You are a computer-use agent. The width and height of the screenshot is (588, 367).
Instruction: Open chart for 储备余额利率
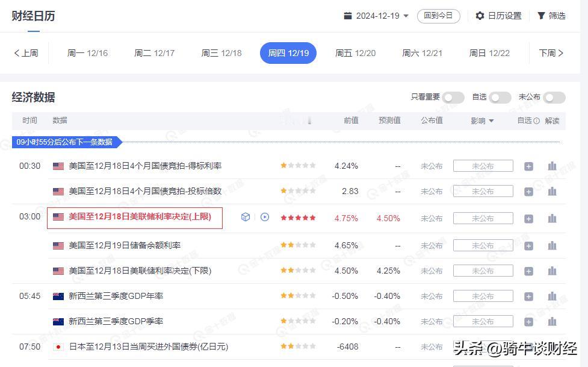point(552,245)
